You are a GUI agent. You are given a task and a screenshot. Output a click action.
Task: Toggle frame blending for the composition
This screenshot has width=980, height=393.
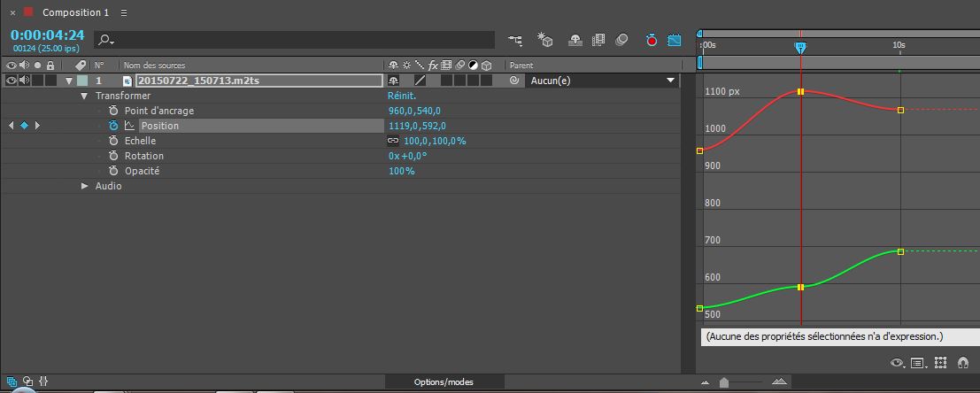pos(598,40)
